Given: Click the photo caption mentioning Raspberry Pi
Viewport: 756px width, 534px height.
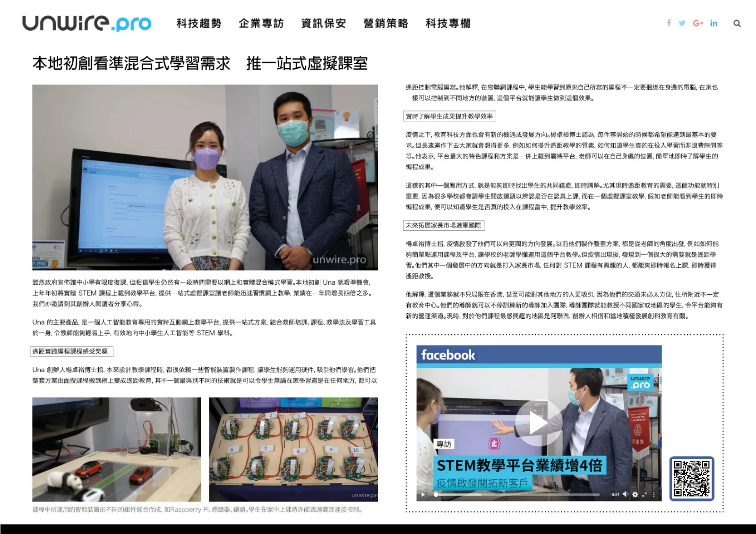Looking at the screenshot, I should tap(198, 509).
